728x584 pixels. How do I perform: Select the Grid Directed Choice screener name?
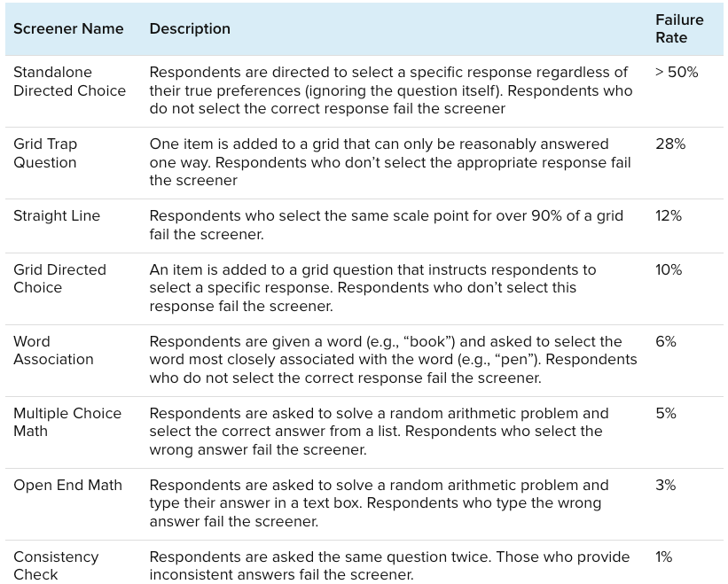59,278
